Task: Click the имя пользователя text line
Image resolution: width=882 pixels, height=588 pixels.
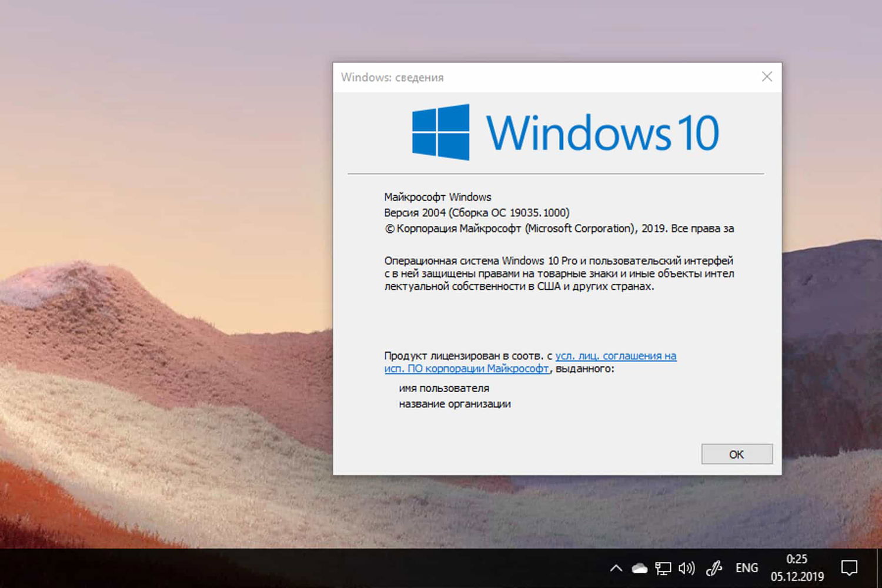Action: pyautogui.click(x=443, y=388)
